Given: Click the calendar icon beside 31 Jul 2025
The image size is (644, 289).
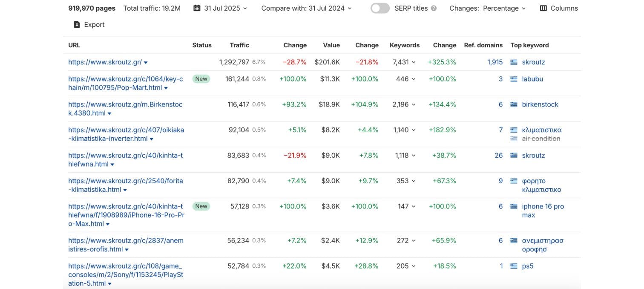Looking at the screenshot, I should 197,8.
